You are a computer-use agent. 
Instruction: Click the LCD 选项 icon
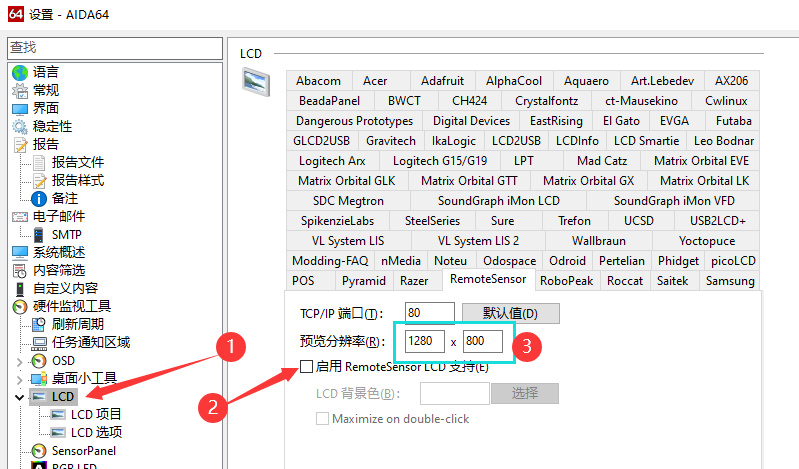58,433
